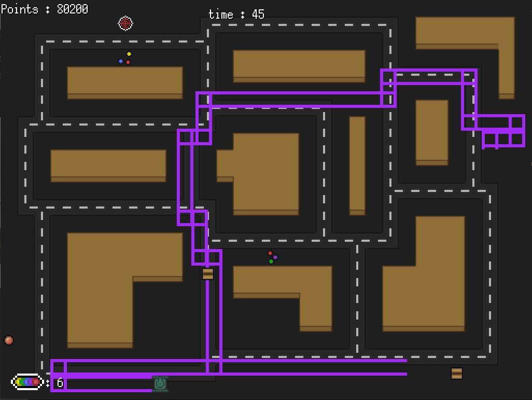Select the wide rectangular building at top-center
Viewport: 532px width, 400px height.
point(299,66)
